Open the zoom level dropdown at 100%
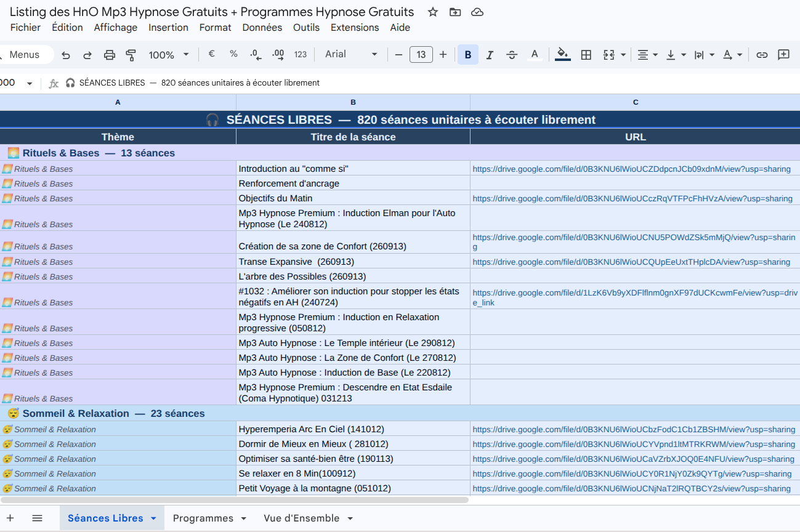Image resolution: width=800 pixels, height=532 pixels. (169, 55)
